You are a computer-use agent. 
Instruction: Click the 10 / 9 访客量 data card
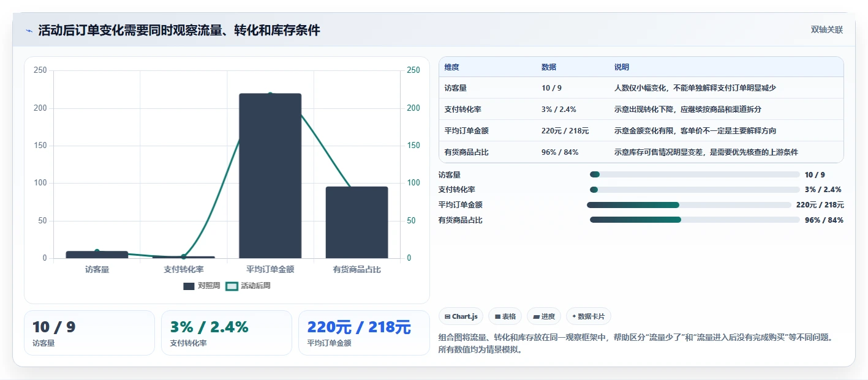(89, 333)
